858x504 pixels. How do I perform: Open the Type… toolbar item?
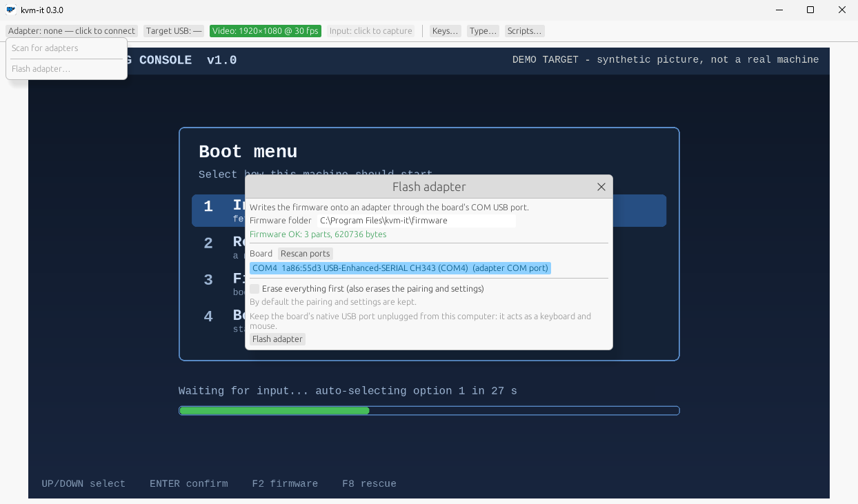(483, 31)
